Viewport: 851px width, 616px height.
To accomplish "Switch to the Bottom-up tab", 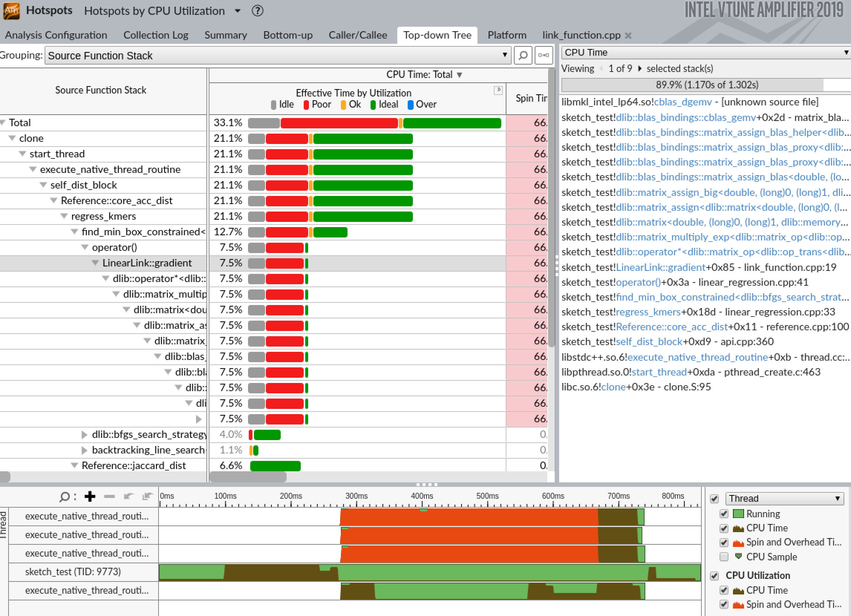I will pyautogui.click(x=288, y=35).
